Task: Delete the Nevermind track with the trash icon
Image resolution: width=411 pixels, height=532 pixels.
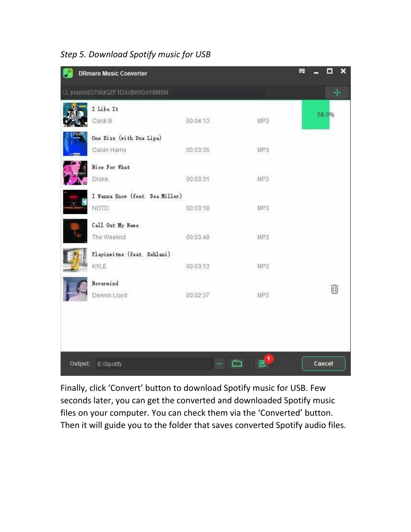Action: click(334, 289)
